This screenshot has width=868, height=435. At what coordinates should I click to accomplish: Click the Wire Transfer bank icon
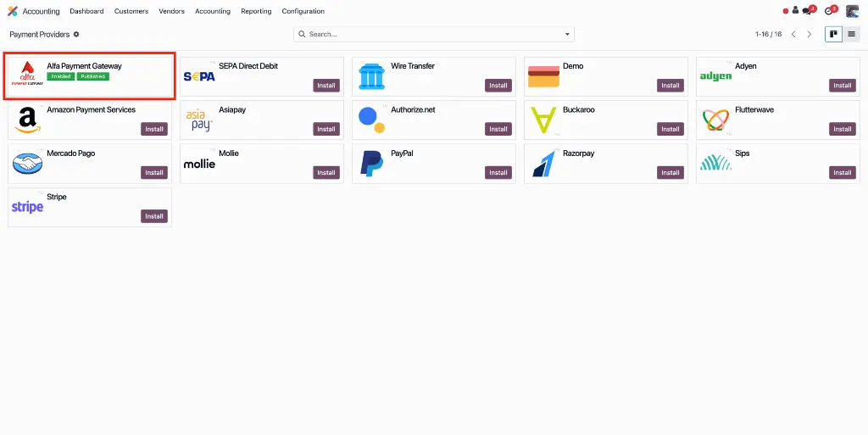[371, 76]
